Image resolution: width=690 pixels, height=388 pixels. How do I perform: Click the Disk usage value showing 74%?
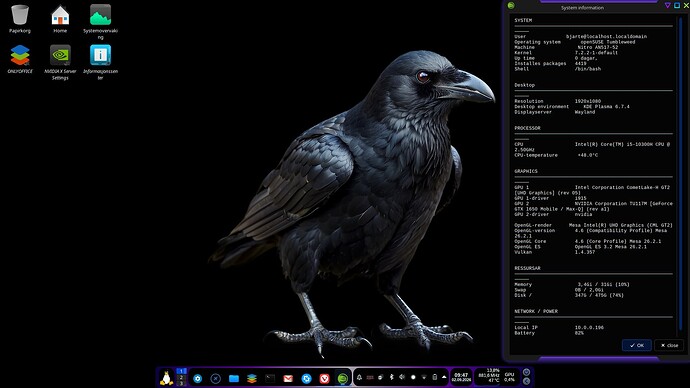[x=599, y=295]
